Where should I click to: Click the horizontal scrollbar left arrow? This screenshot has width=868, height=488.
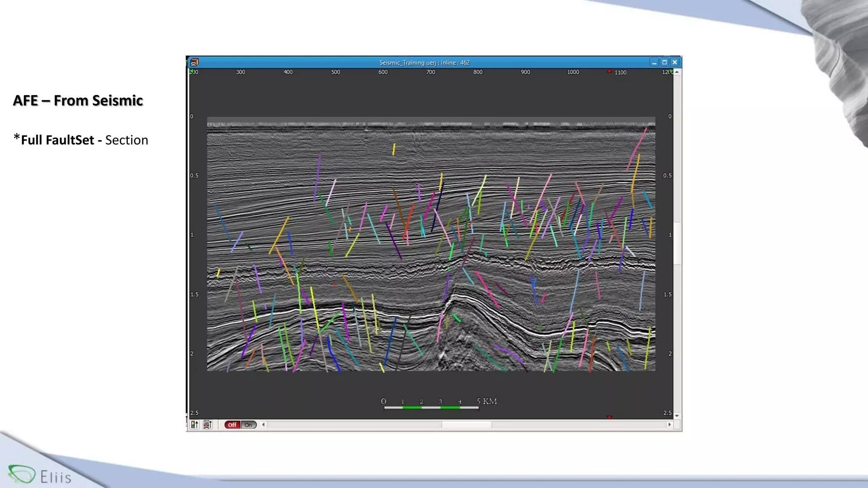263,424
